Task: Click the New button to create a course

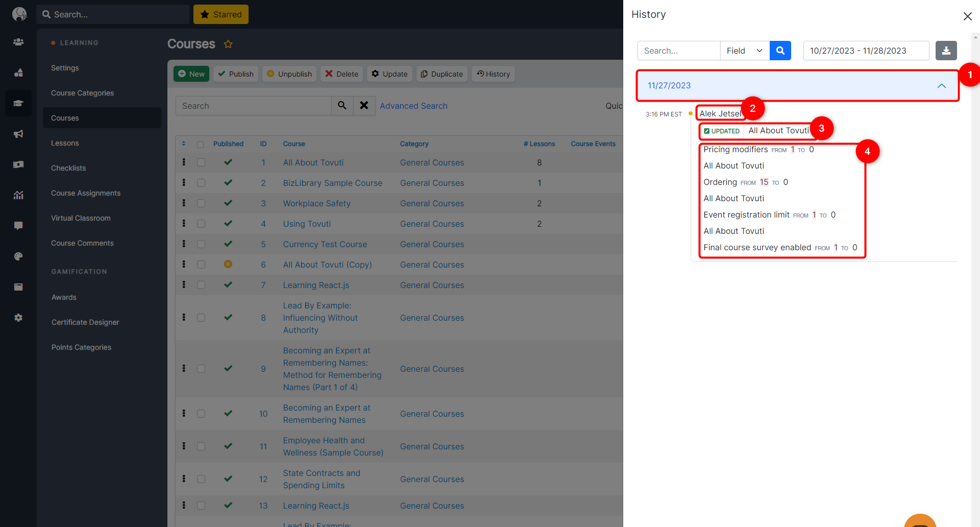Action: (191, 74)
